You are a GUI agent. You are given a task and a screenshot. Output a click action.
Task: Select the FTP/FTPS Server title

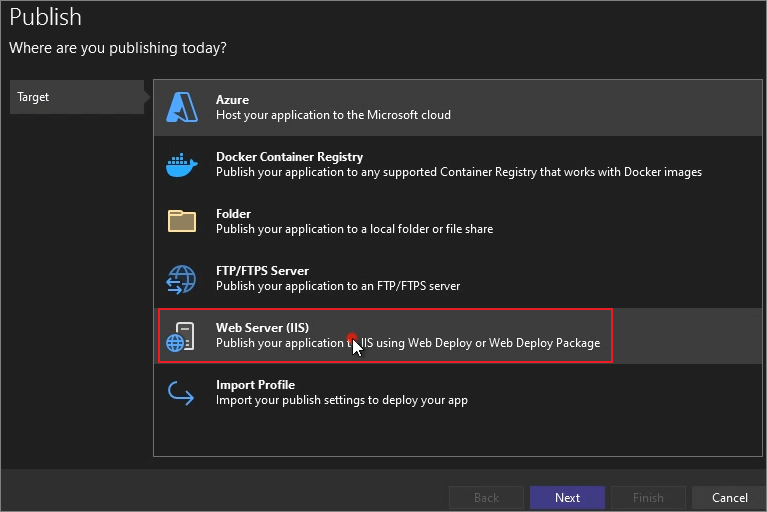coord(262,270)
